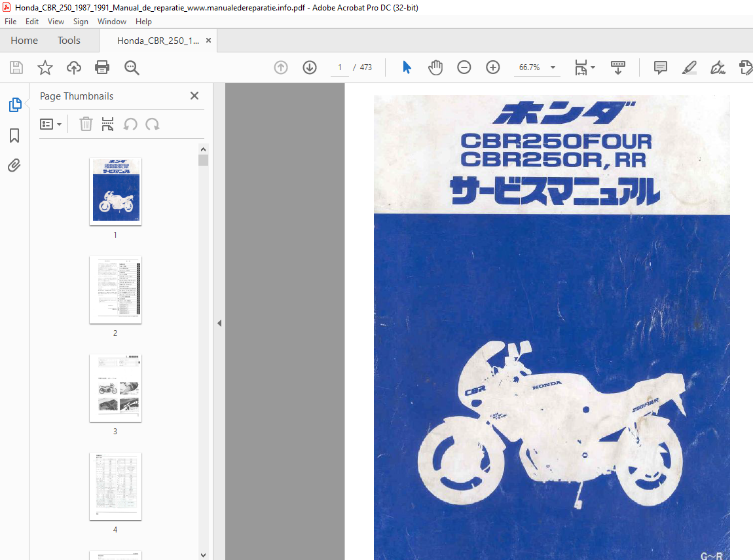The width and height of the screenshot is (753, 560).
Task: Go to next page arrow
Action: coord(310,67)
